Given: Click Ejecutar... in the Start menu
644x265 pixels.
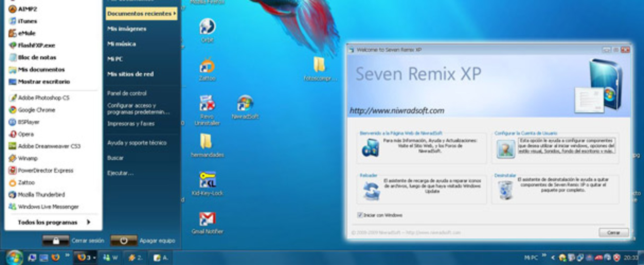Looking at the screenshot, I should coord(120,173).
